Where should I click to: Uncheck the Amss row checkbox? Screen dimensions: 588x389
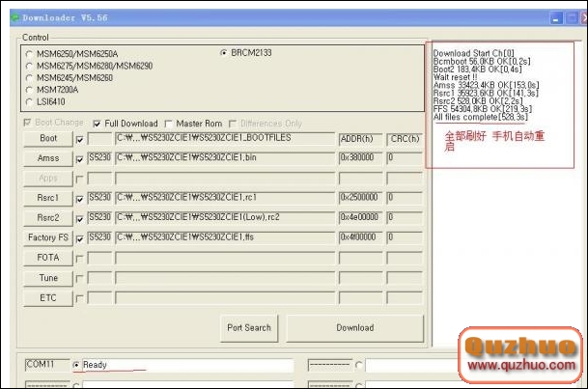(x=79, y=159)
